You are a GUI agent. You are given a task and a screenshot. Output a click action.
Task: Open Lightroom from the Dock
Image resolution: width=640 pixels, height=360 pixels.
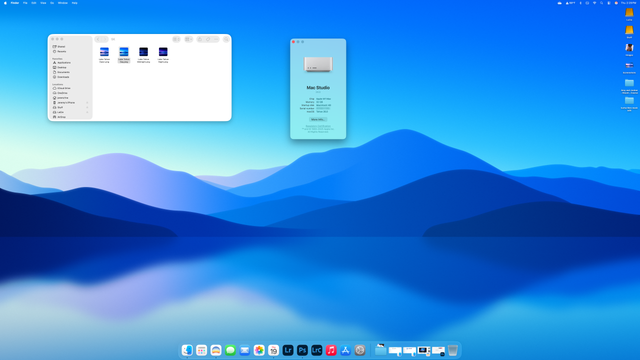(x=288, y=350)
